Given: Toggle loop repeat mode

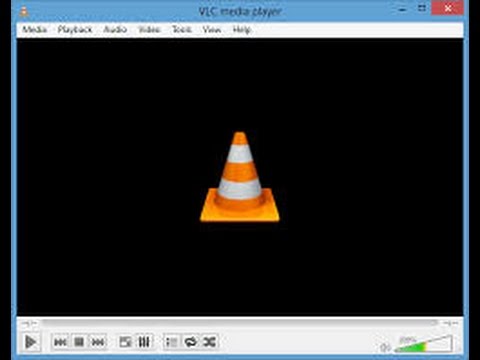Looking at the screenshot, I should point(191,342).
